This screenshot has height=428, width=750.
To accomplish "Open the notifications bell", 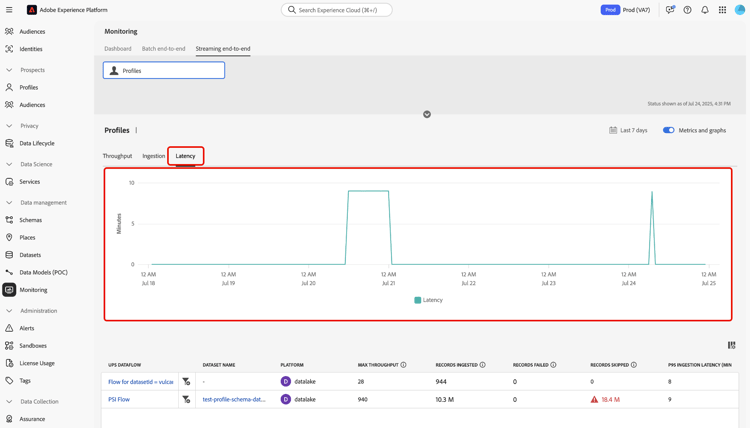I will [705, 10].
